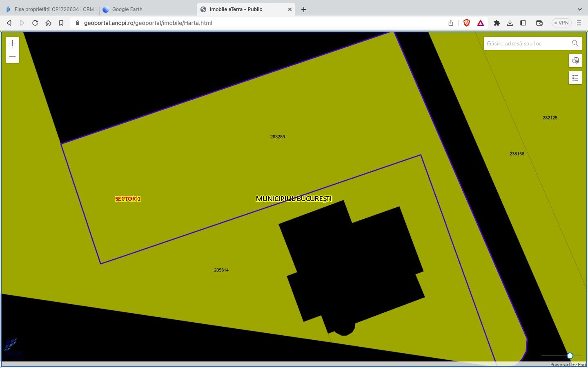Reload the page
The width and height of the screenshot is (588, 368).
coord(35,23)
